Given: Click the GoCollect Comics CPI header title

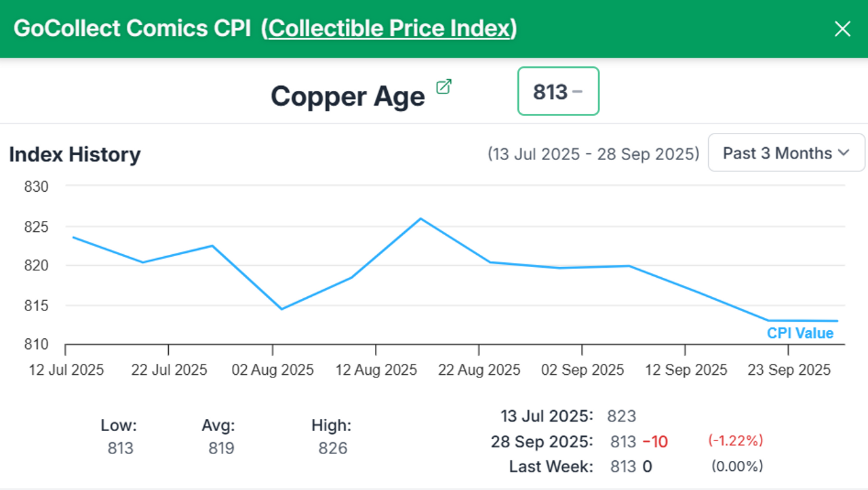Looking at the screenshot, I should click(132, 29).
